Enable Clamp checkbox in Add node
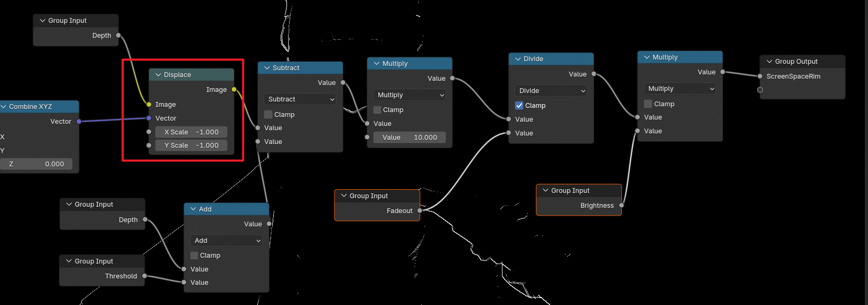 (x=194, y=255)
